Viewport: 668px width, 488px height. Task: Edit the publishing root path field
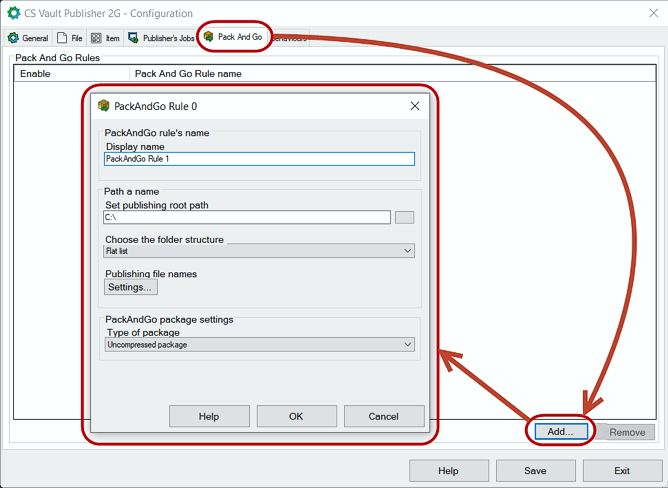click(x=247, y=217)
